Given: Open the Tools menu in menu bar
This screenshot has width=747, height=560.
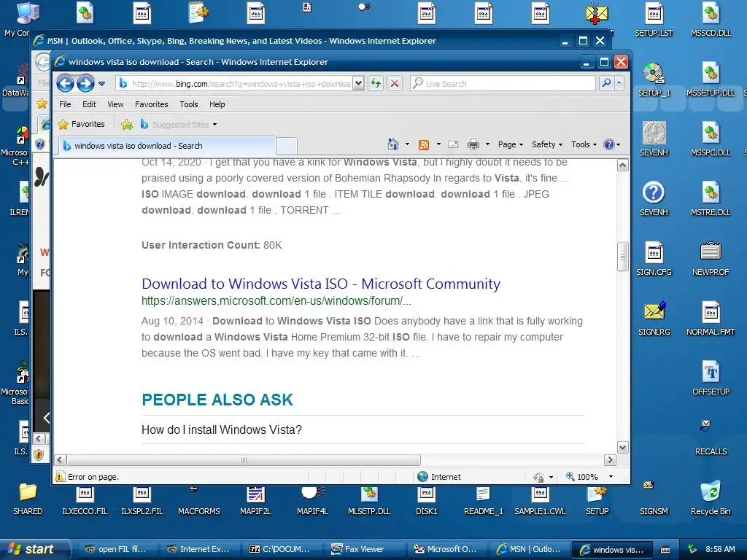Looking at the screenshot, I should click(189, 104).
